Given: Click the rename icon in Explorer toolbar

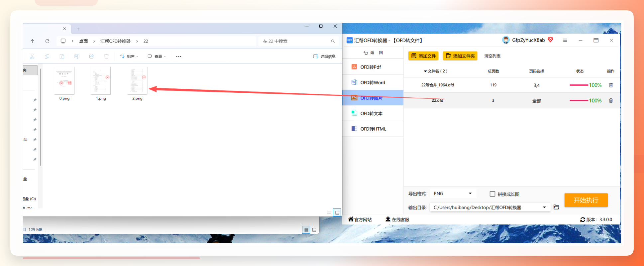Looking at the screenshot, I should [76, 57].
